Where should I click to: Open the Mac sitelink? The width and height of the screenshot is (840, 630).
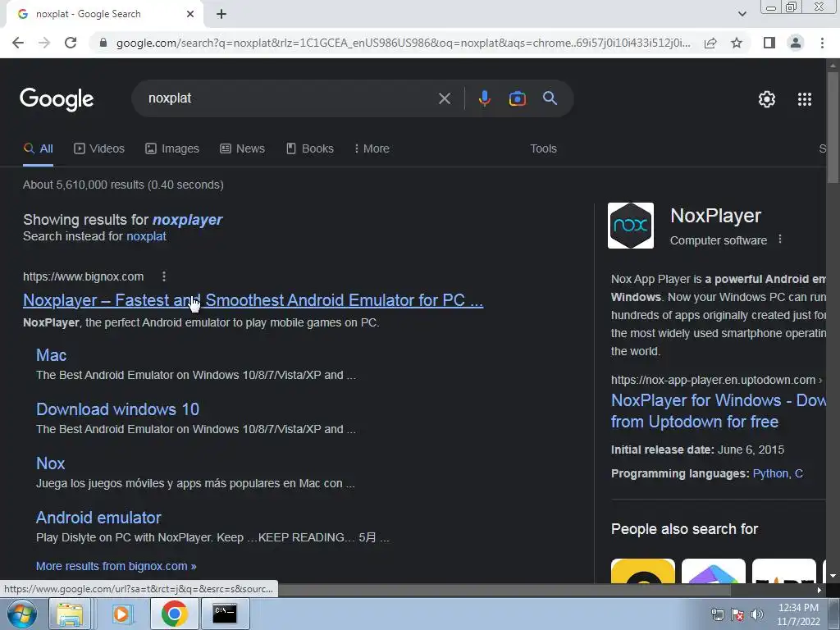coord(52,355)
